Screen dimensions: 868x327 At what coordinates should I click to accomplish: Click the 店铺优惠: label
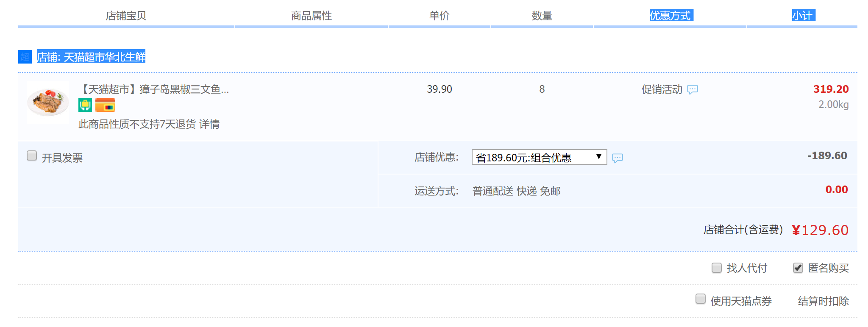(x=437, y=157)
